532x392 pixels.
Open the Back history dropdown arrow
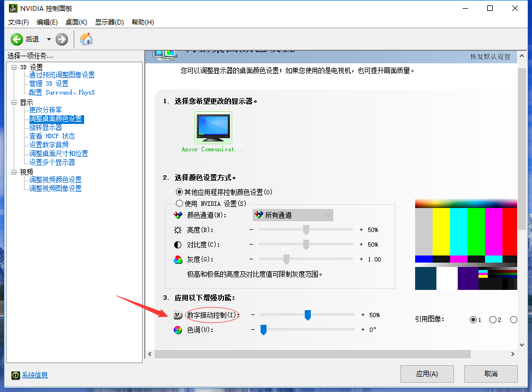pyautogui.click(x=49, y=39)
